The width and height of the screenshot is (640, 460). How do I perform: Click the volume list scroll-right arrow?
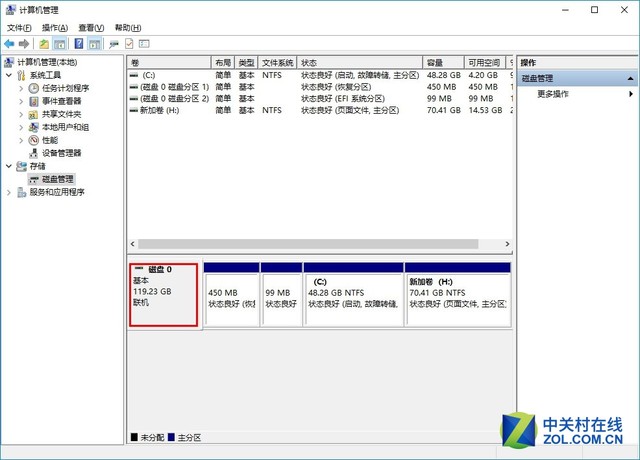(x=507, y=244)
